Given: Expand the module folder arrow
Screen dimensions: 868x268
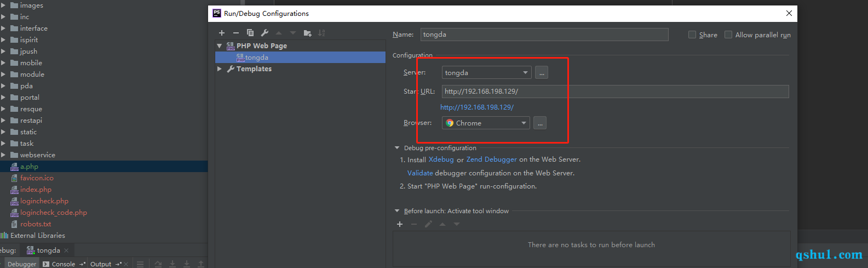Looking at the screenshot, I should (x=3, y=75).
